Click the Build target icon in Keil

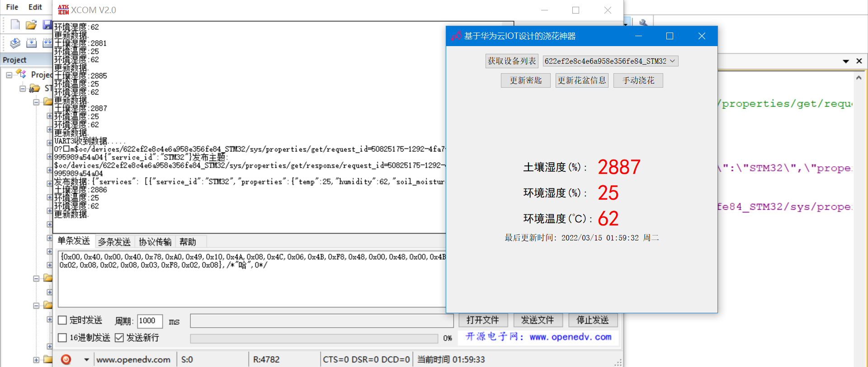(x=32, y=43)
